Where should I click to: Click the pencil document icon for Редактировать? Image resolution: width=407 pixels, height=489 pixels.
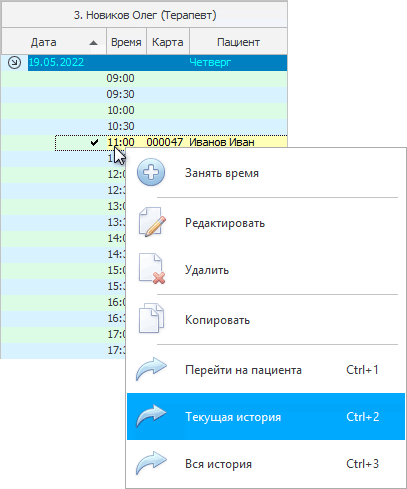pyautogui.click(x=152, y=222)
